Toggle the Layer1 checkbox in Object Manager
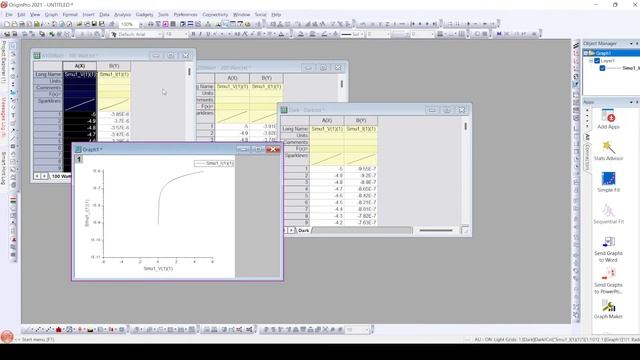The width and height of the screenshot is (640, 360). point(597,60)
